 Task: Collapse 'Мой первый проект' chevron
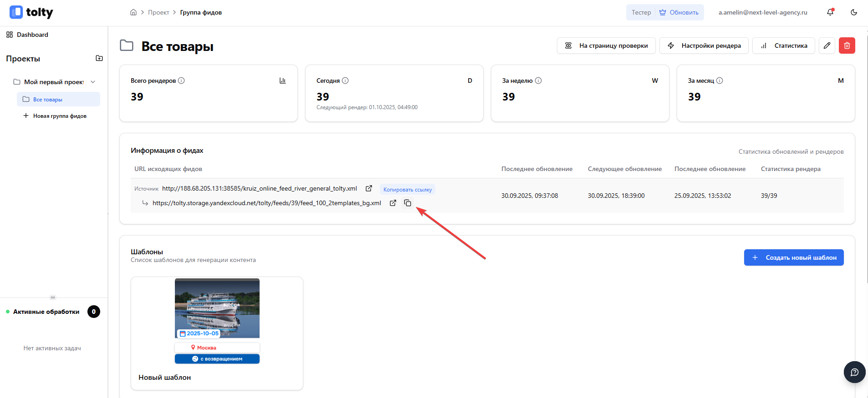[x=93, y=82]
